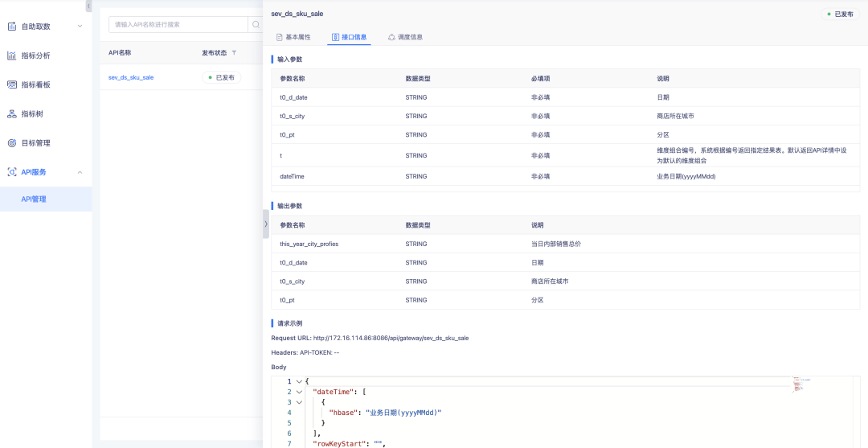Click the dateTime input parameter cell

point(292,176)
